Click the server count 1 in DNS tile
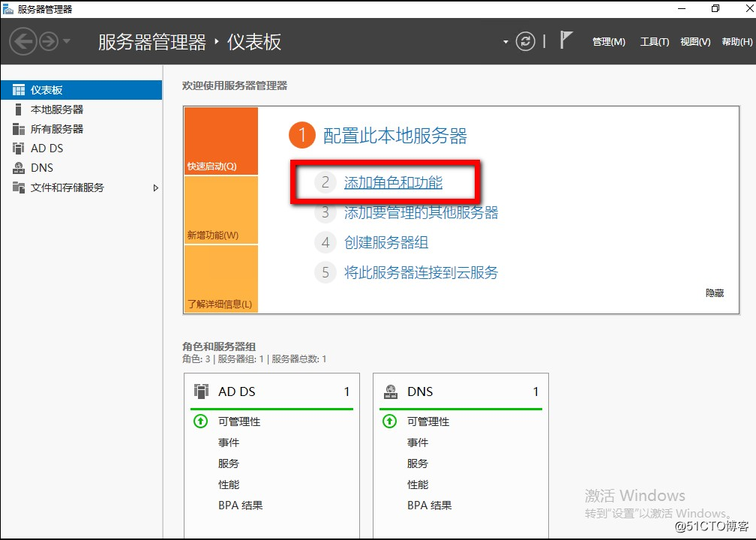This screenshot has width=756, height=540. 535,391
